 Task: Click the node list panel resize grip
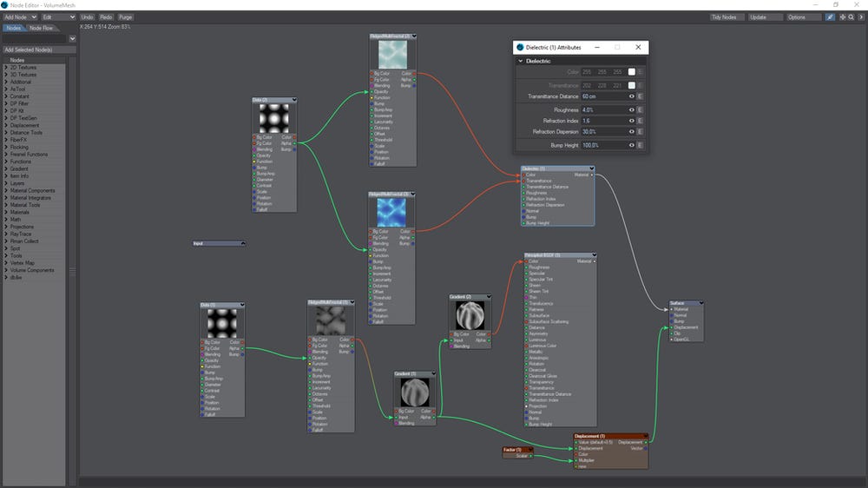coord(73,272)
